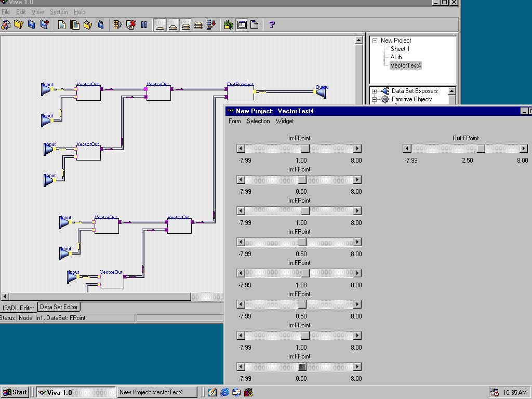Collapse the Primitive Objects tree node
532x399 pixels.
coord(374,99)
